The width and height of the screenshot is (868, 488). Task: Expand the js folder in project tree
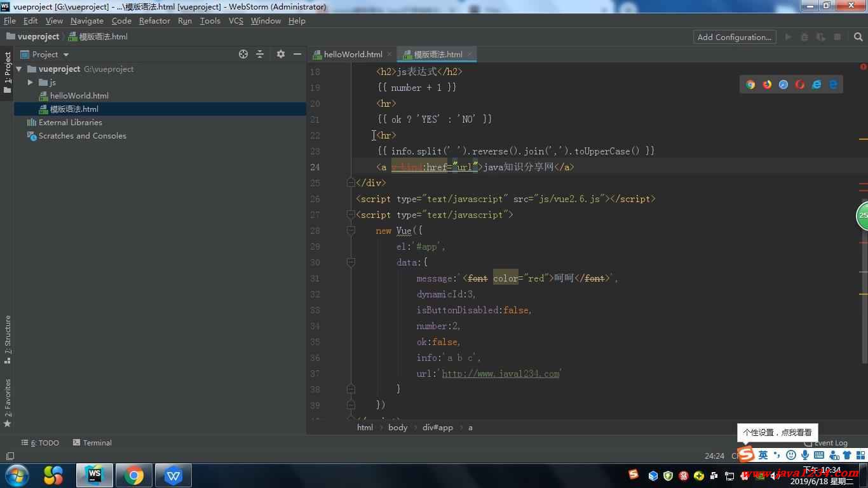[30, 83]
